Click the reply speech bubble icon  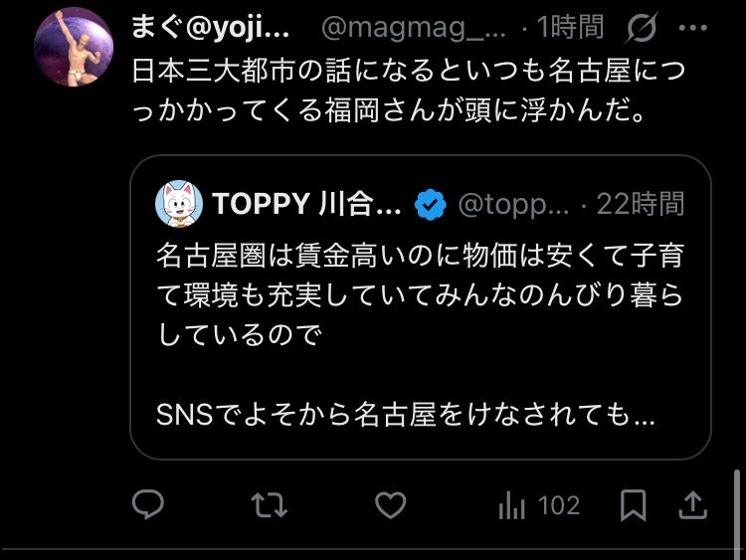pos(148,506)
